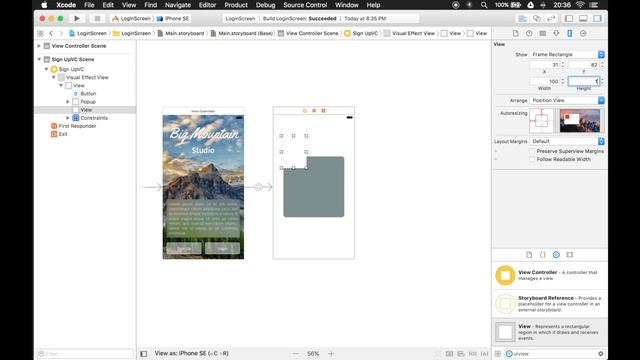Screen dimensions: 640x360
Task: Open the Connections inspector
Action: click(583, 33)
